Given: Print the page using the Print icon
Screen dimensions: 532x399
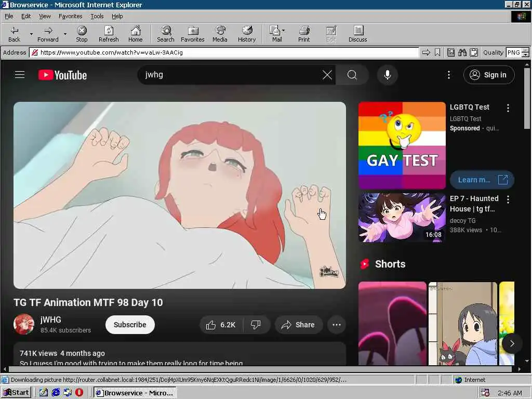Looking at the screenshot, I should tap(304, 34).
